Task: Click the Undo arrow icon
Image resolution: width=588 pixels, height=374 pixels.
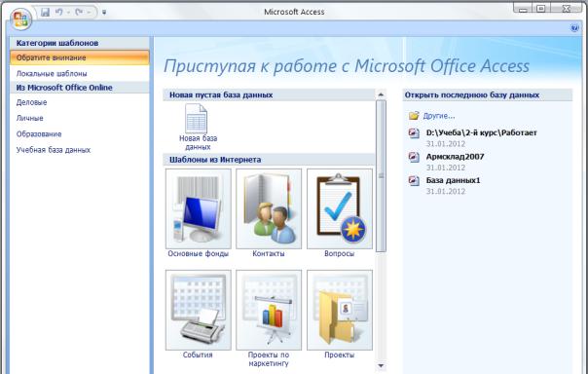Action: point(58,12)
